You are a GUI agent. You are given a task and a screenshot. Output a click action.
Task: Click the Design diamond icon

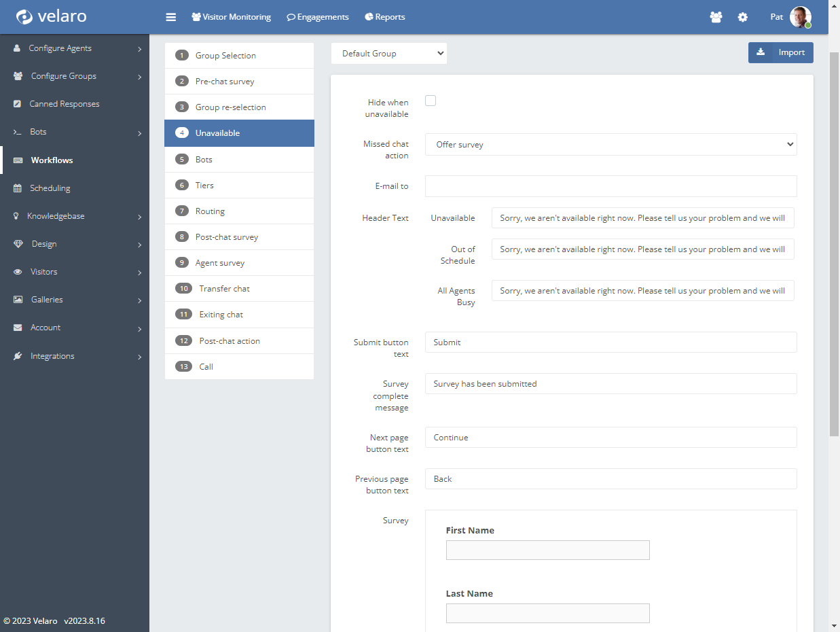[18, 244]
